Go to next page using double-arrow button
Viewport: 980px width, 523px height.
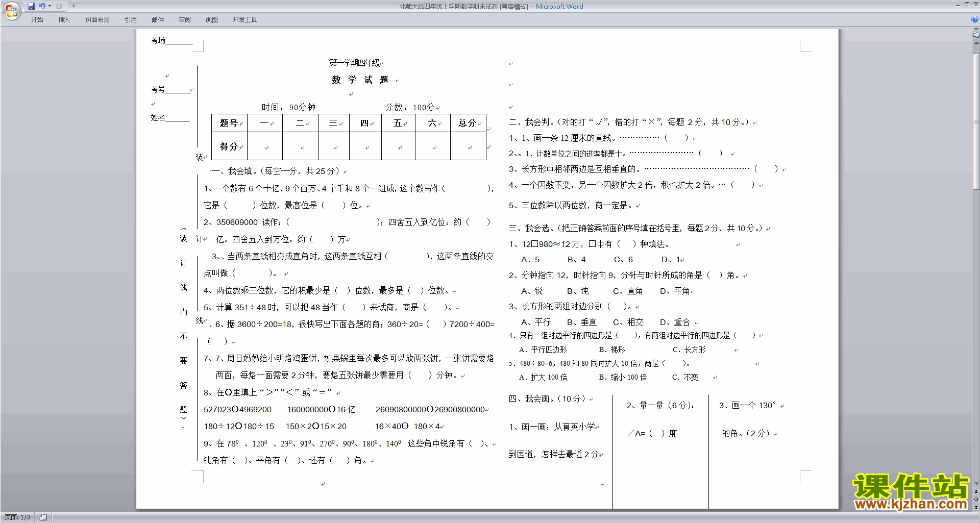(976, 507)
